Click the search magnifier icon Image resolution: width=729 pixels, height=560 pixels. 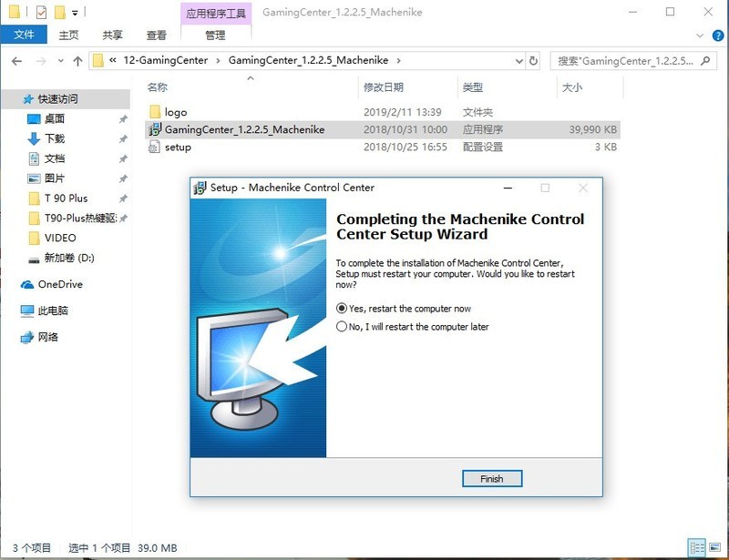click(705, 60)
